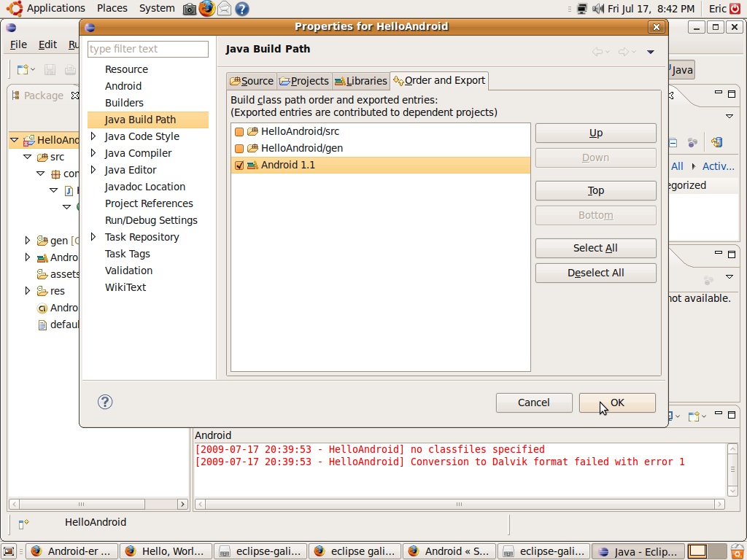Click the Eclipse New wizard toolbar icon
This screenshot has width=747, height=560.
[23, 70]
